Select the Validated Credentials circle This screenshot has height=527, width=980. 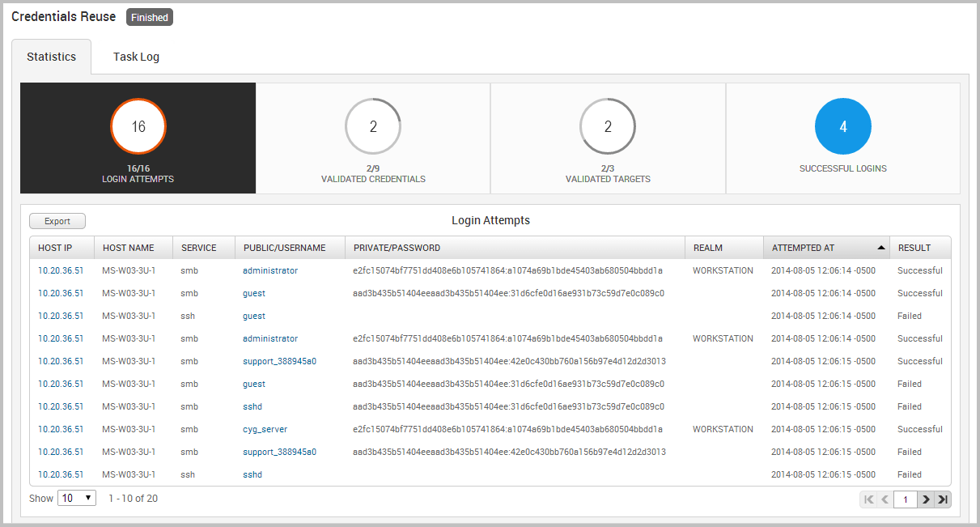tap(373, 126)
